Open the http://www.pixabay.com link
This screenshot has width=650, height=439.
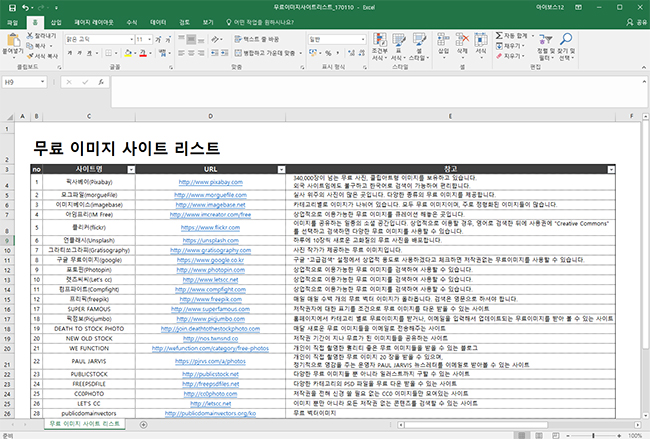click(211, 182)
